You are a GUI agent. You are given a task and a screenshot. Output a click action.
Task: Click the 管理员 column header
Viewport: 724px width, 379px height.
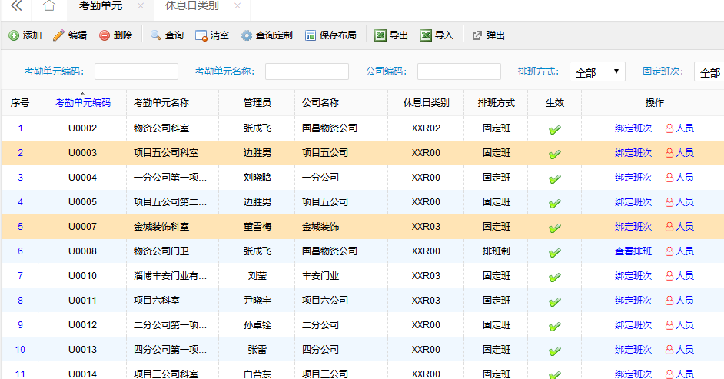(257, 102)
